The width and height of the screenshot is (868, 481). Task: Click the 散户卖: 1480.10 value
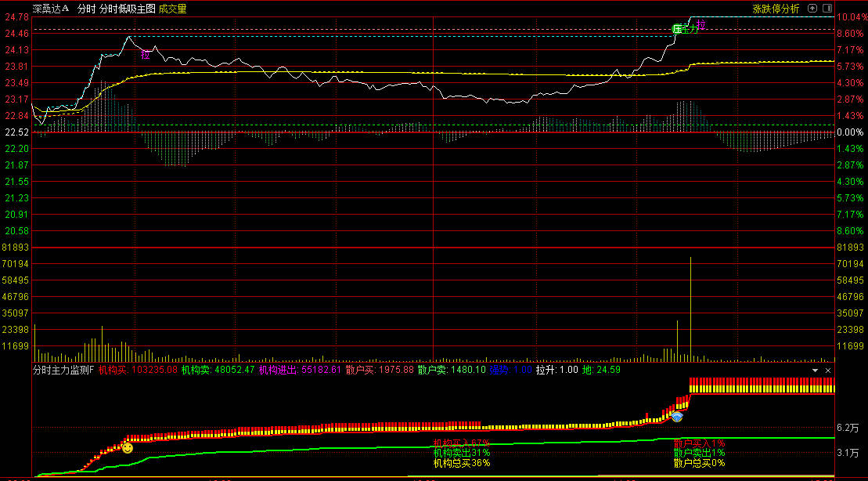point(452,370)
